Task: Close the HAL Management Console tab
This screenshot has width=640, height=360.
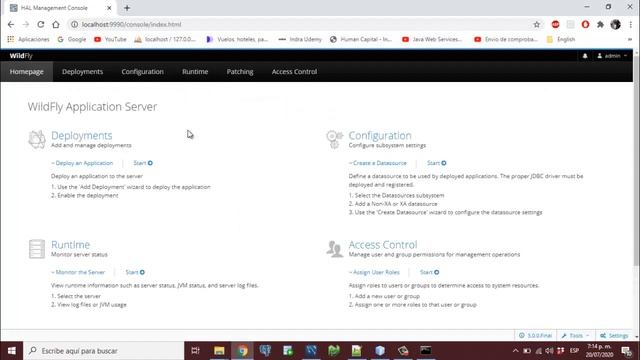Action: [x=109, y=8]
